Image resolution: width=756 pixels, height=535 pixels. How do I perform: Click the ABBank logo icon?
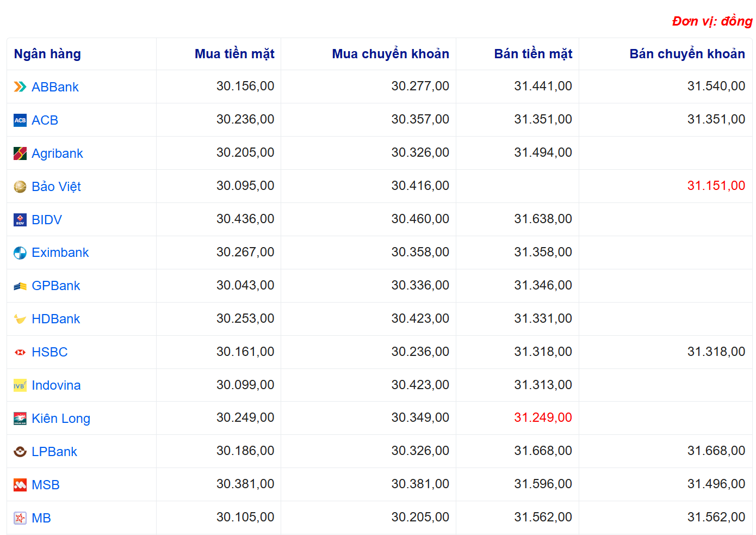[20, 87]
